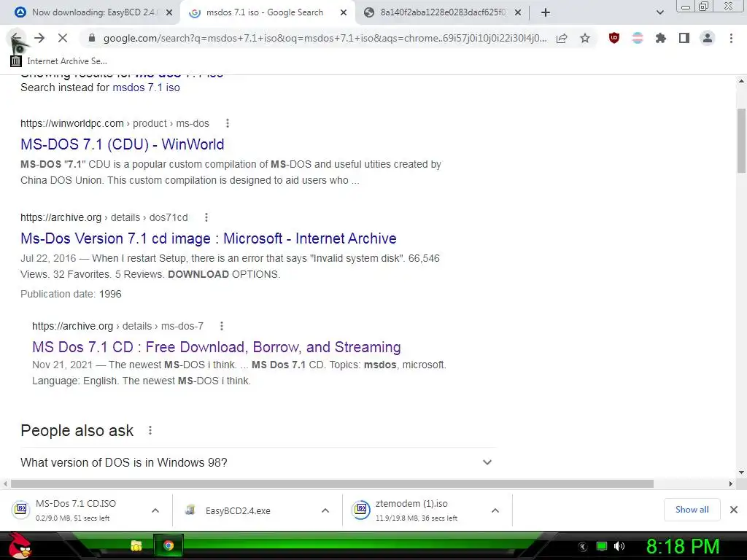Open the People also ask options menu

150,430
